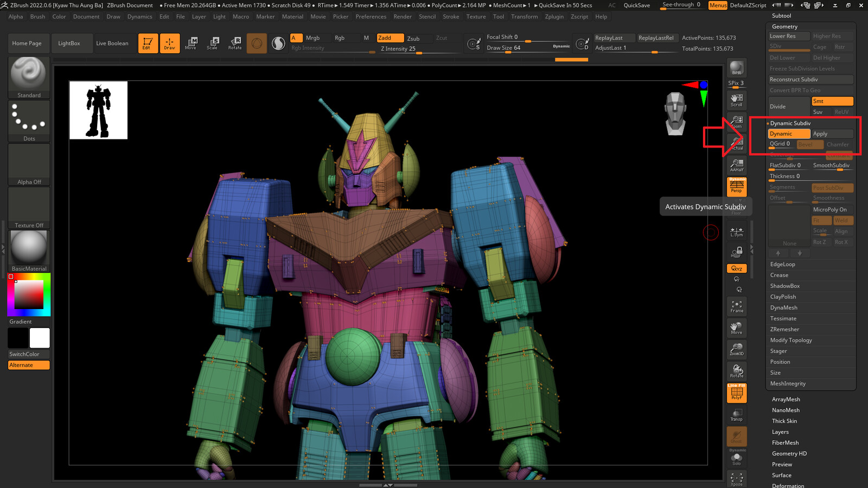This screenshot has height=488, width=868.
Task: Click the BPR render icon
Action: click(737, 68)
